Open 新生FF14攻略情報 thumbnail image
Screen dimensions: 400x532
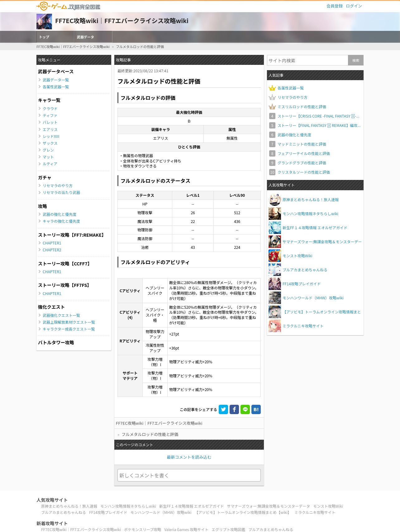[x=275, y=228]
